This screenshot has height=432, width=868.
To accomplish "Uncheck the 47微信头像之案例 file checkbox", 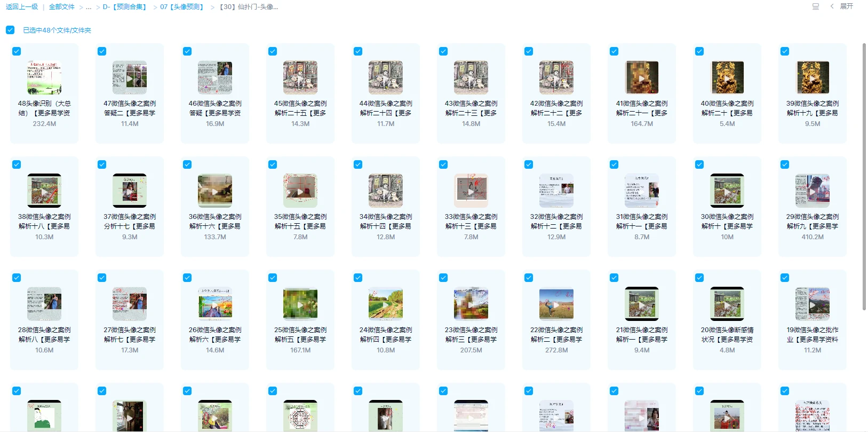I will point(102,51).
